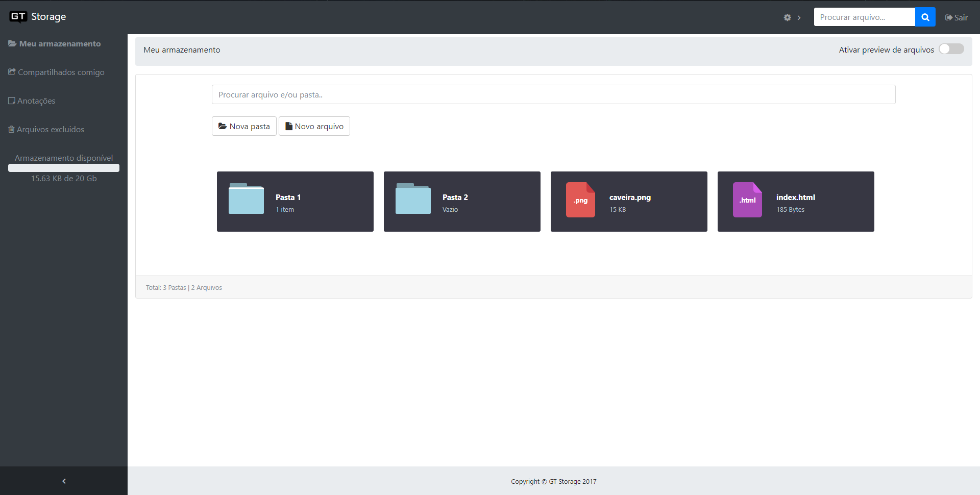Go to Anotações in the sidebar
The width and height of the screenshot is (980, 495).
(x=32, y=101)
